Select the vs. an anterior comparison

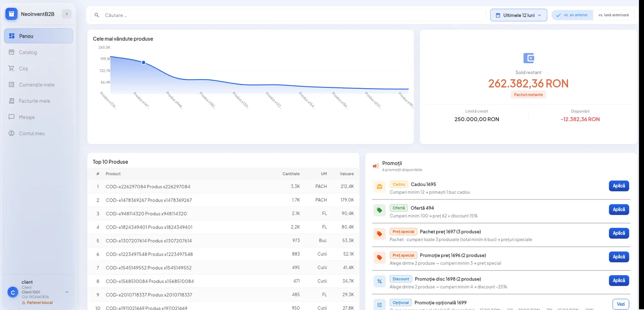click(x=572, y=15)
